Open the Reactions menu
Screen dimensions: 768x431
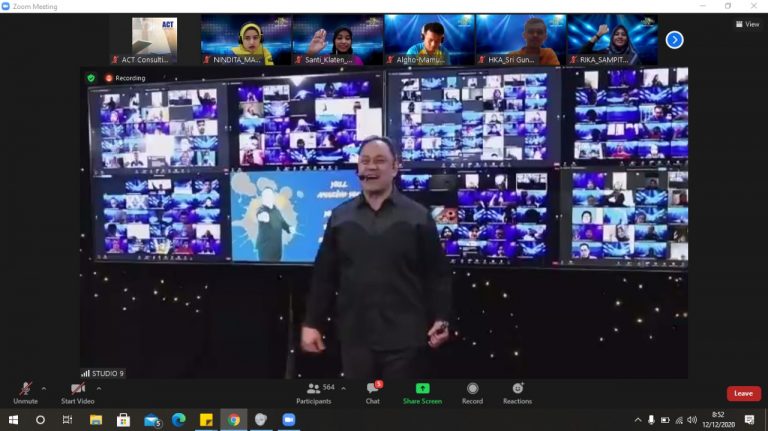pyautogui.click(x=517, y=390)
